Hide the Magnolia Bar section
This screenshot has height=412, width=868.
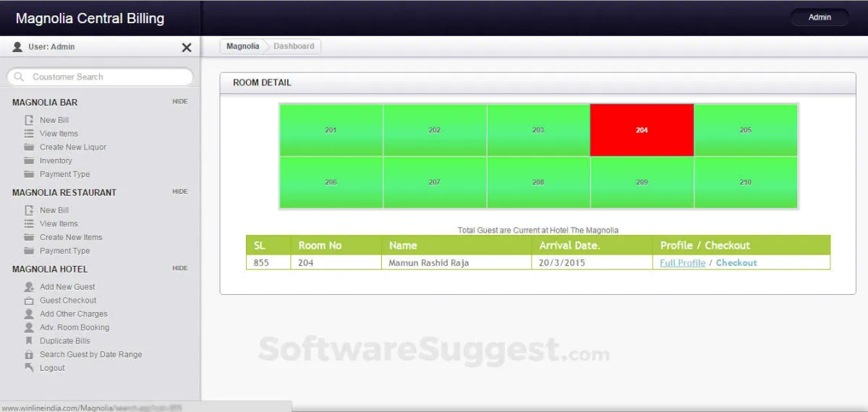tap(180, 102)
